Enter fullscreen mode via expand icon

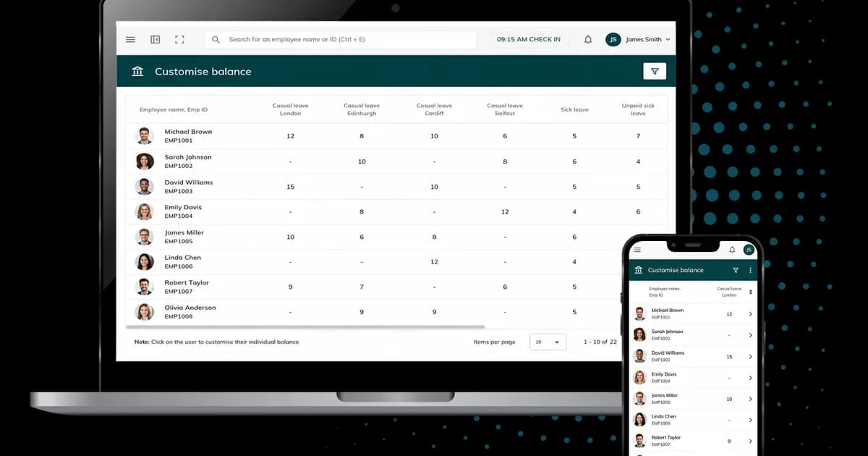pos(179,40)
